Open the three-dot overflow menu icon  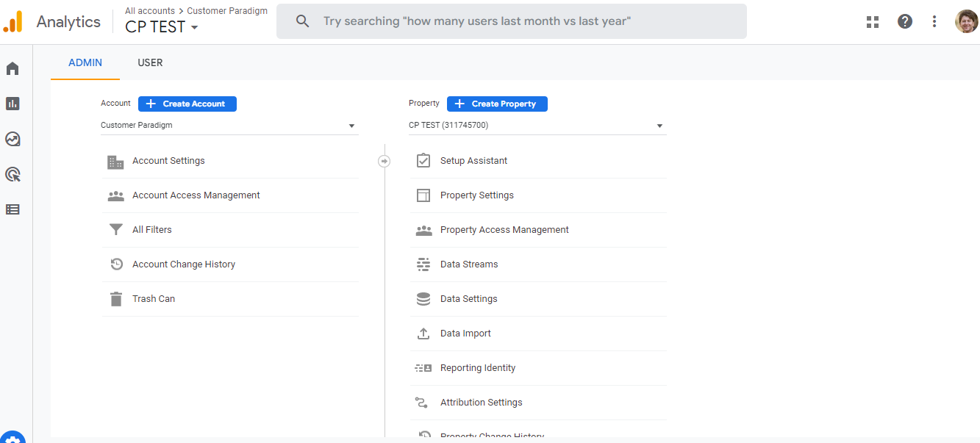pyautogui.click(x=934, y=21)
